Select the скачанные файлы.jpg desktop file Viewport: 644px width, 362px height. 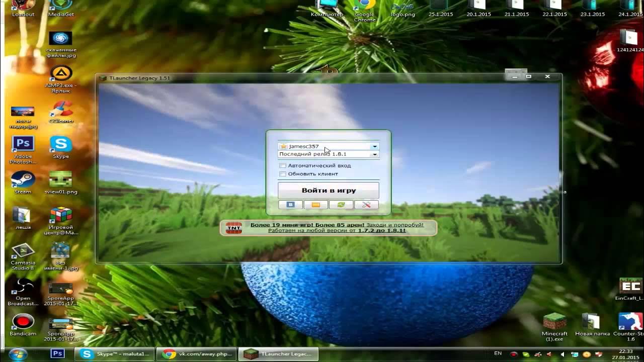(61, 45)
